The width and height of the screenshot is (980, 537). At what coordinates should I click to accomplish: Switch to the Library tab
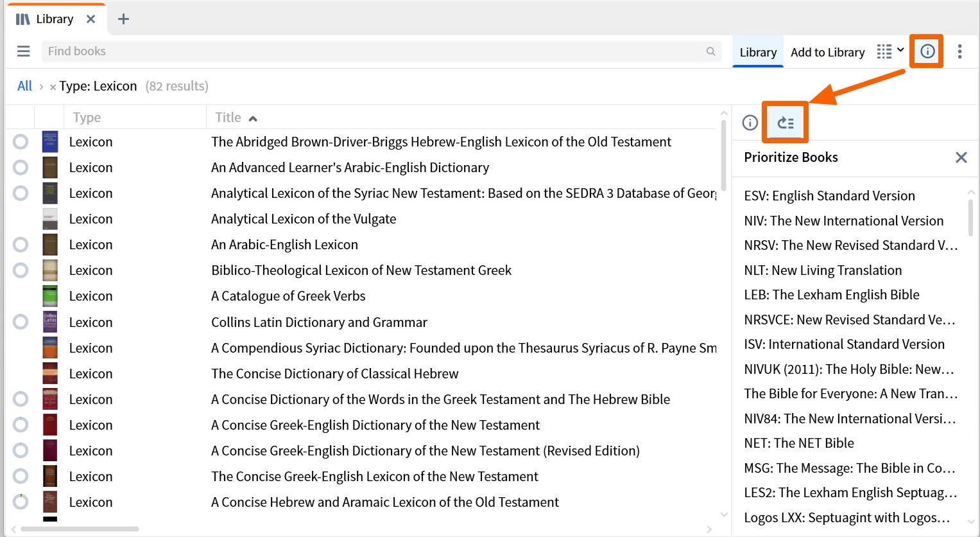758,52
